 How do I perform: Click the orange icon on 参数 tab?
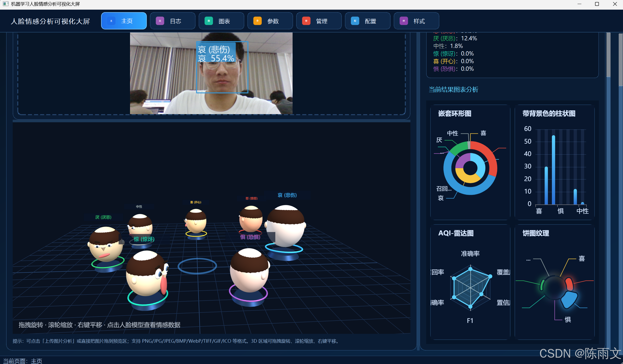click(258, 21)
